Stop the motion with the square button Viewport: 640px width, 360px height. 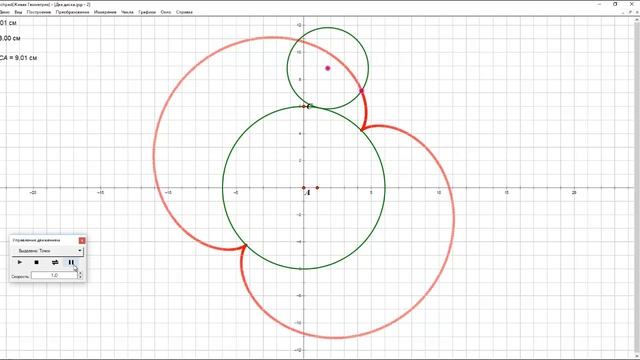point(36,262)
